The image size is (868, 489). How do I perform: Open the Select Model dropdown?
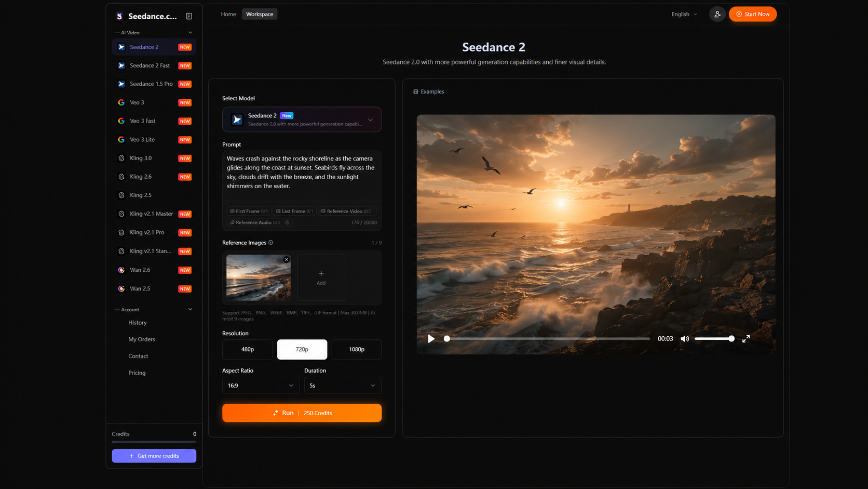click(x=302, y=120)
